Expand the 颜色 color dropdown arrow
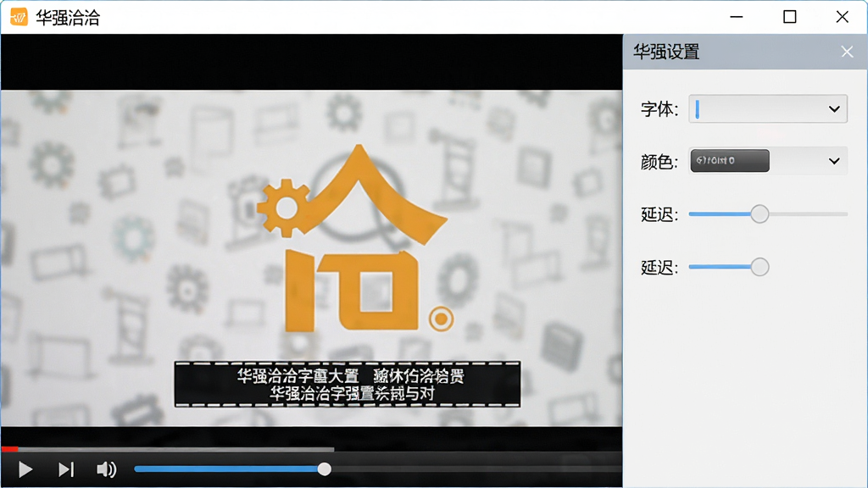 (x=834, y=161)
